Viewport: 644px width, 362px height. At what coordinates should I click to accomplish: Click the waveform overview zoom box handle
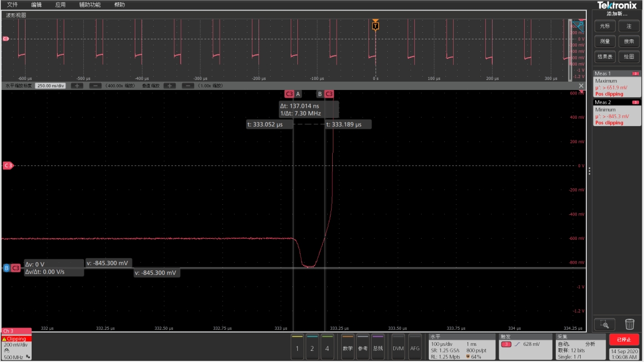570,49
